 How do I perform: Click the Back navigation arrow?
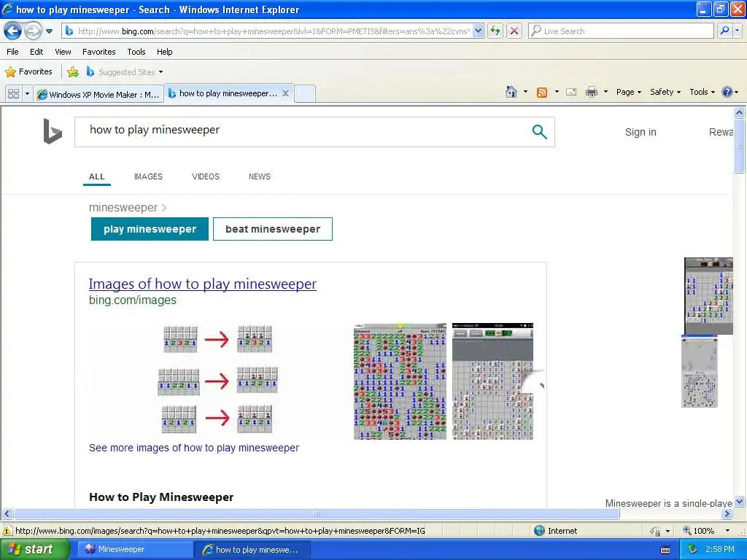pyautogui.click(x=13, y=31)
